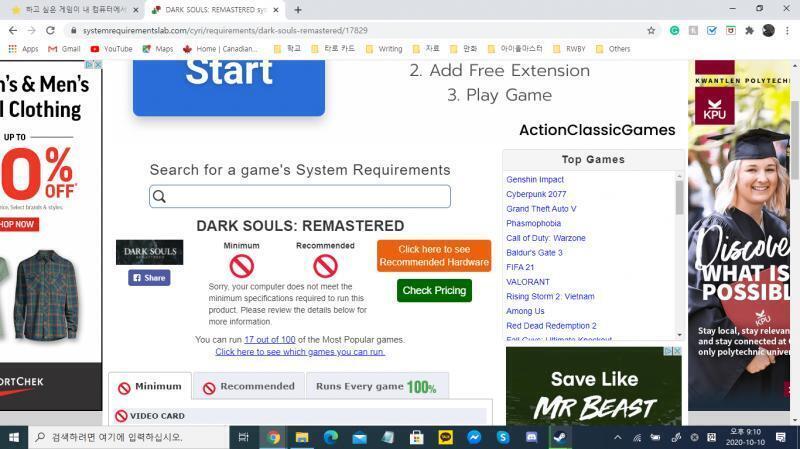The image size is (800, 449).
Task: Open Baldur's Gate 3 link
Action: [534, 253]
